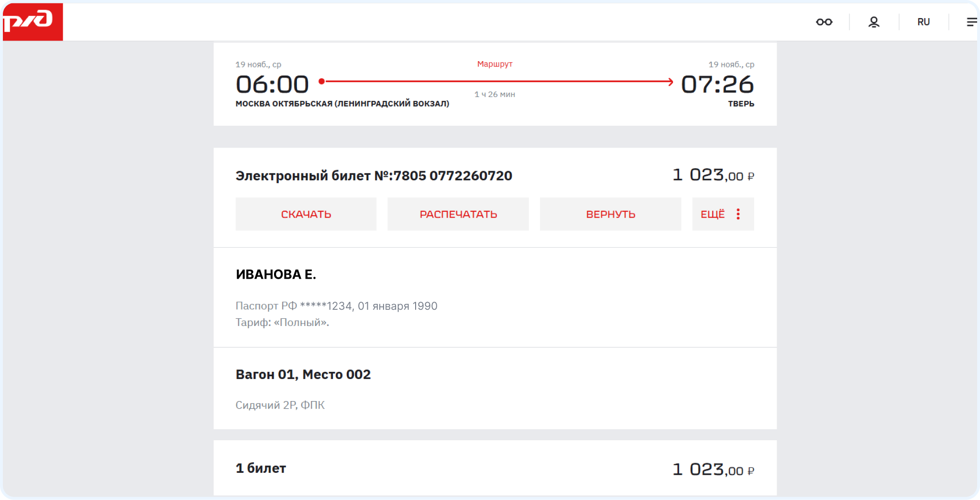Viewport: 980px width, 500px height.
Task: Select passenger name ИВАНОВА Е.
Action: point(275,274)
